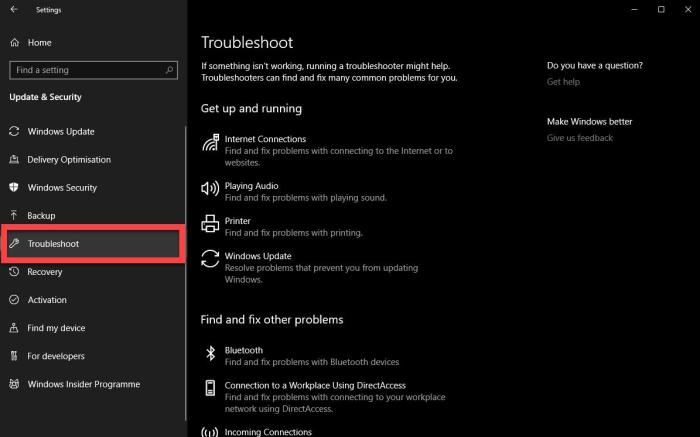Screen dimensions: 700x437
Task: Click the Windows Update troubleshooter icon
Action: click(x=210, y=258)
